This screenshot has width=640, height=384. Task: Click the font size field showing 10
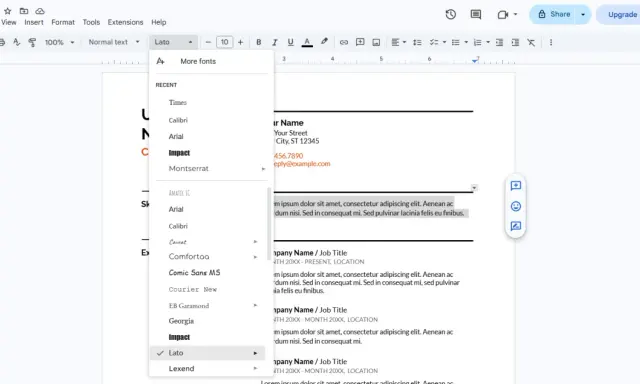pyautogui.click(x=224, y=42)
